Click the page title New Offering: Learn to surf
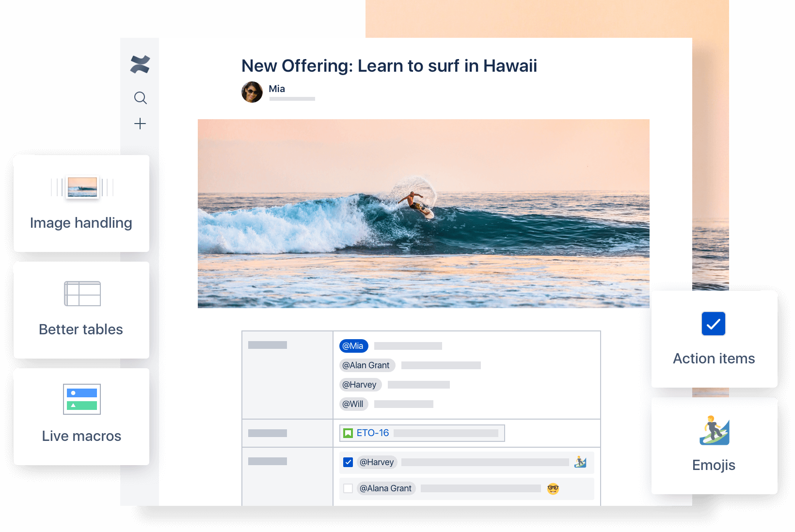 point(389,66)
